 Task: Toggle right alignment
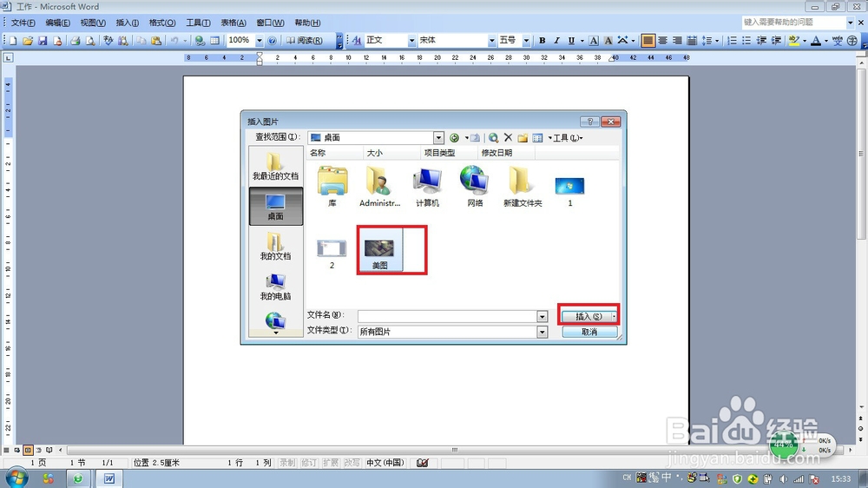(677, 41)
